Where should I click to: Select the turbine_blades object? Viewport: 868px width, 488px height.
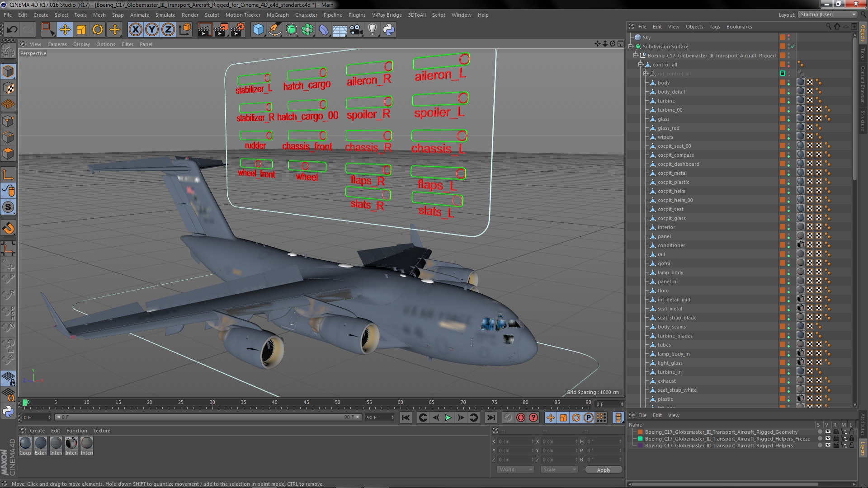[x=675, y=336]
